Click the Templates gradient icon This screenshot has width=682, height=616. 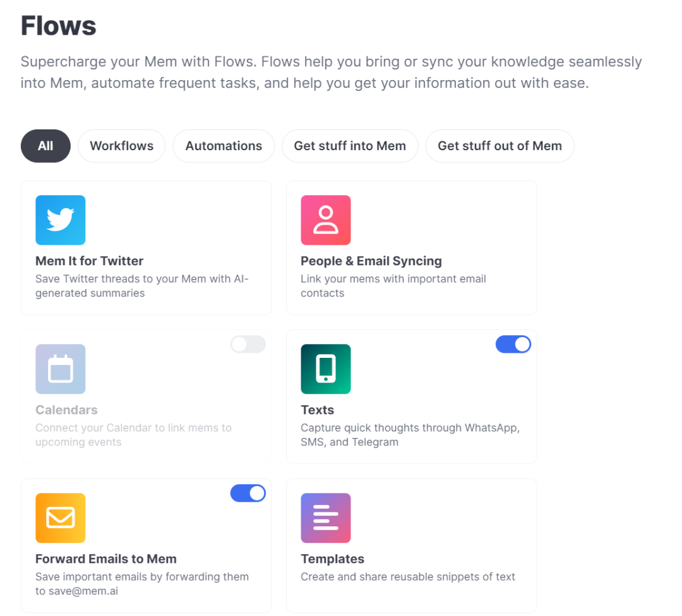point(326,518)
